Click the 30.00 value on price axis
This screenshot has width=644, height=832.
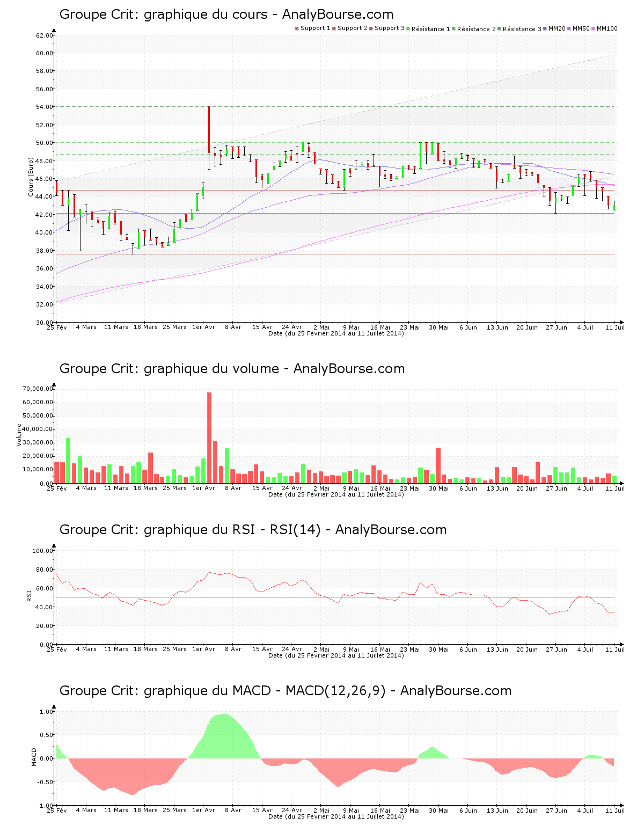tap(45, 323)
